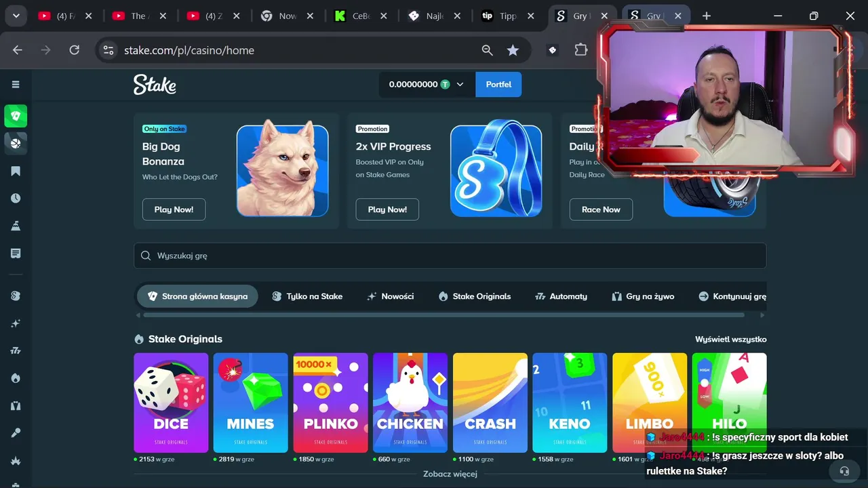Click the Portfel wallet button
The image size is (868, 488).
498,84
